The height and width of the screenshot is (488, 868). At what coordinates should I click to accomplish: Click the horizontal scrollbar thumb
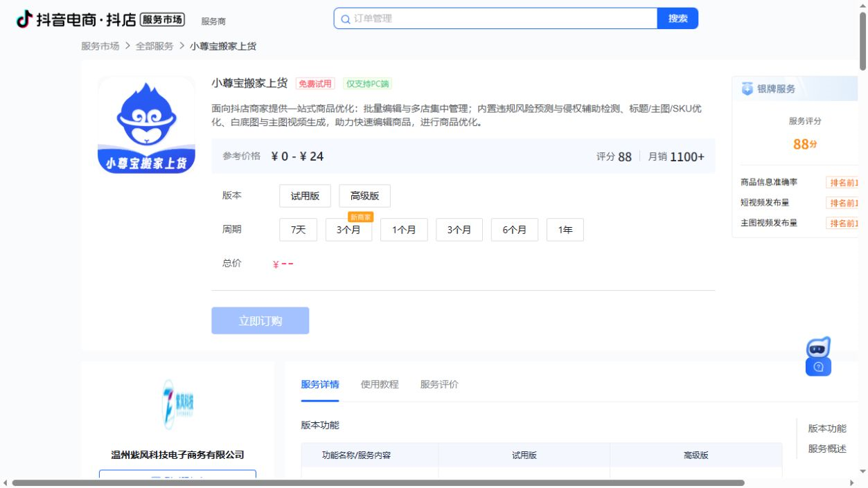click(x=378, y=483)
